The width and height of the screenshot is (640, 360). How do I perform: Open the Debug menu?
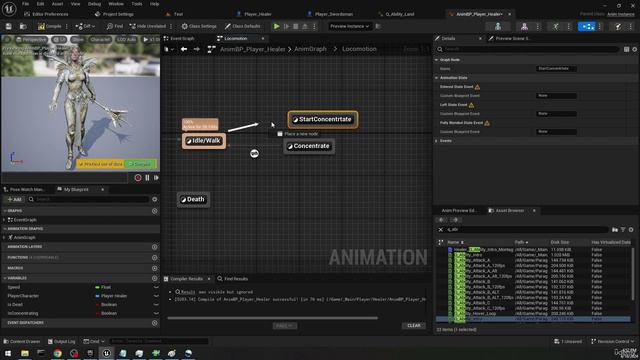tap(94, 4)
